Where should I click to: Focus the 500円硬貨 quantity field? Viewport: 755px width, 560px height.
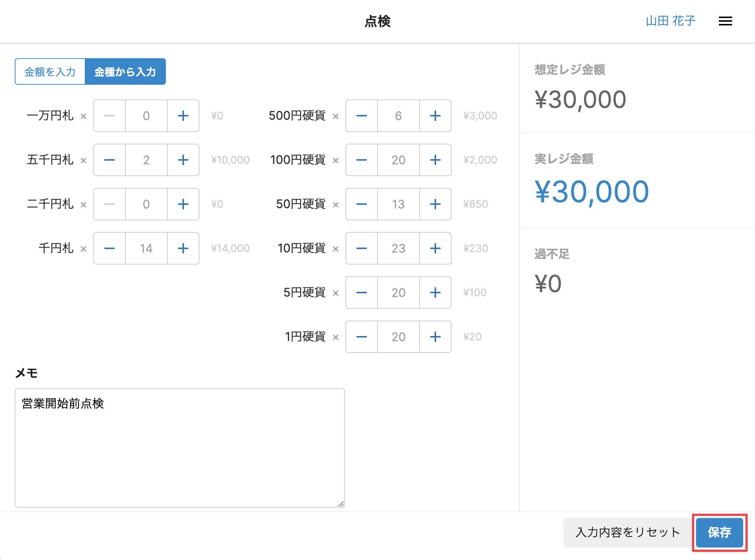[x=399, y=116]
